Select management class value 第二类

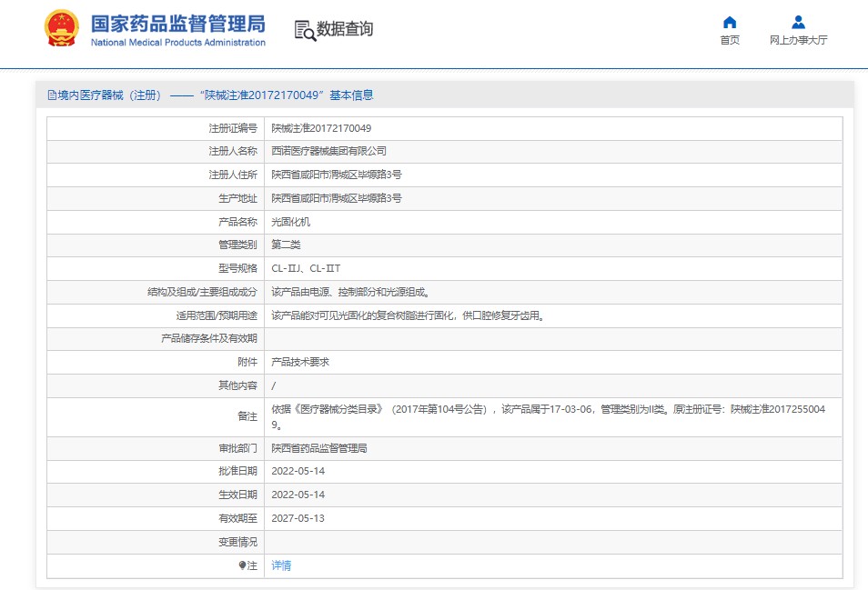coord(286,245)
